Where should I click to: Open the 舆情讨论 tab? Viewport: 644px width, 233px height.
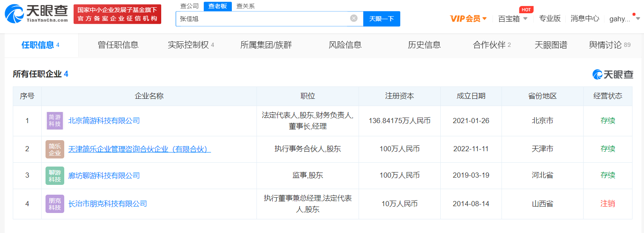(610, 45)
